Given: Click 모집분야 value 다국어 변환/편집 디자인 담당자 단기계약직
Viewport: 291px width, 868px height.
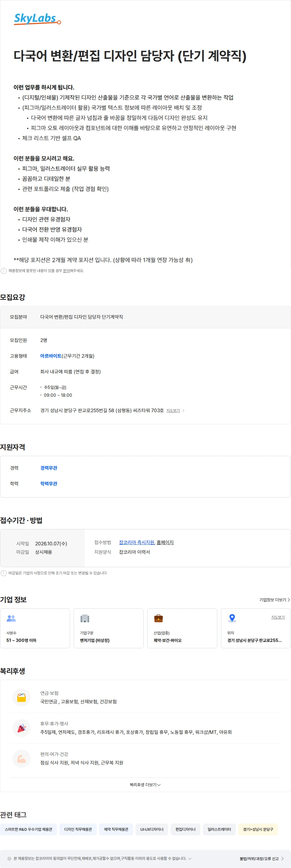Looking at the screenshot, I should click(81, 317).
